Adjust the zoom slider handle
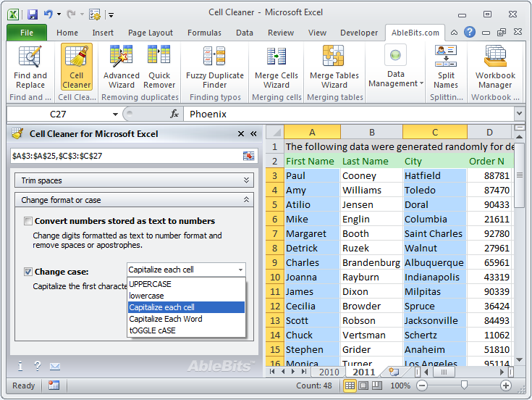Screen dimensions: 532x400 point(464,385)
